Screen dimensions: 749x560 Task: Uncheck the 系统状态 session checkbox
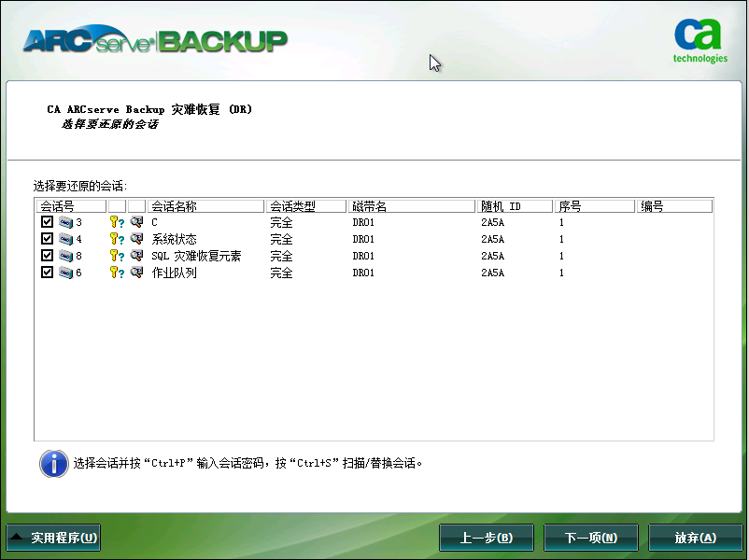pyautogui.click(x=47, y=239)
